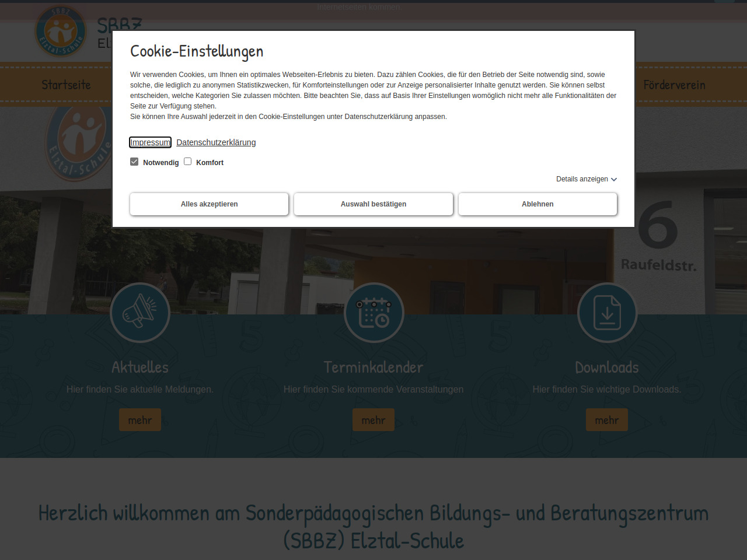Viewport: 747px width, 560px height.
Task: Click mehr button under Terminkalender
Action: 373,420
